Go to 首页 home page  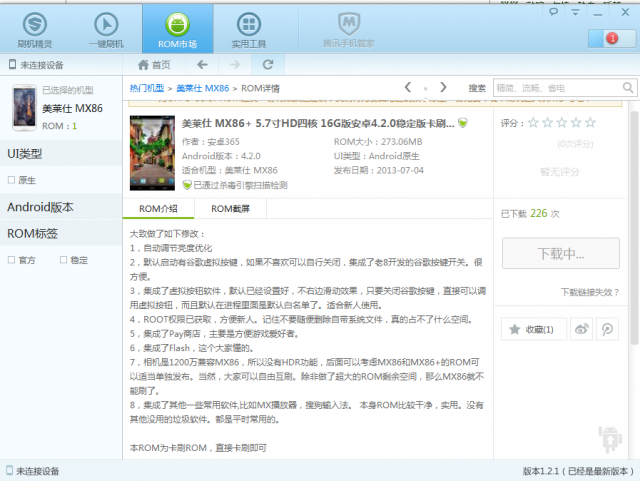(154, 65)
